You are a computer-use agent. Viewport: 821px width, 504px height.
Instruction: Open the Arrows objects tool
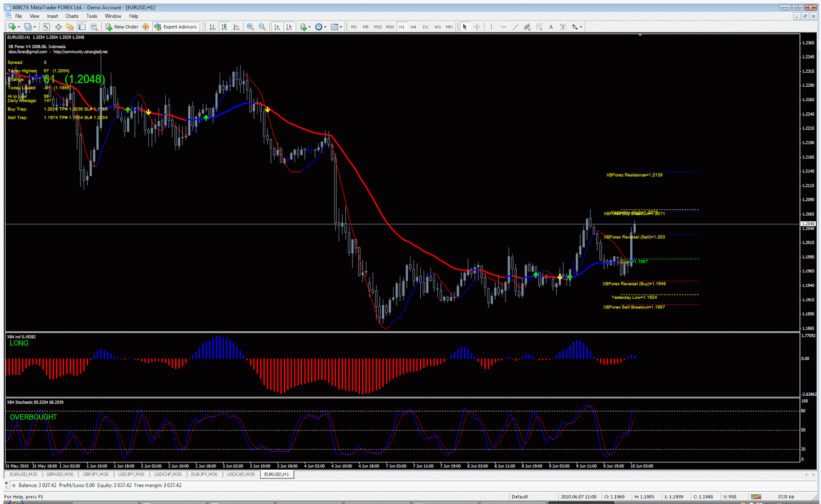pos(575,27)
